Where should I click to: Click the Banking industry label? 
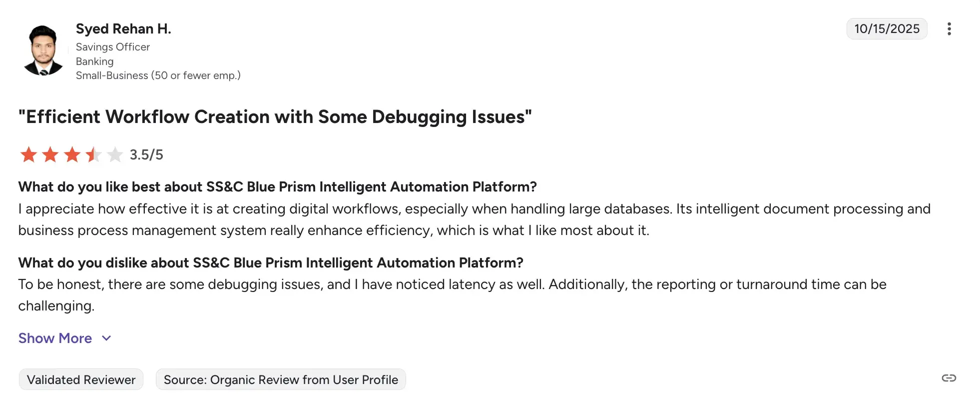pyautogui.click(x=95, y=61)
